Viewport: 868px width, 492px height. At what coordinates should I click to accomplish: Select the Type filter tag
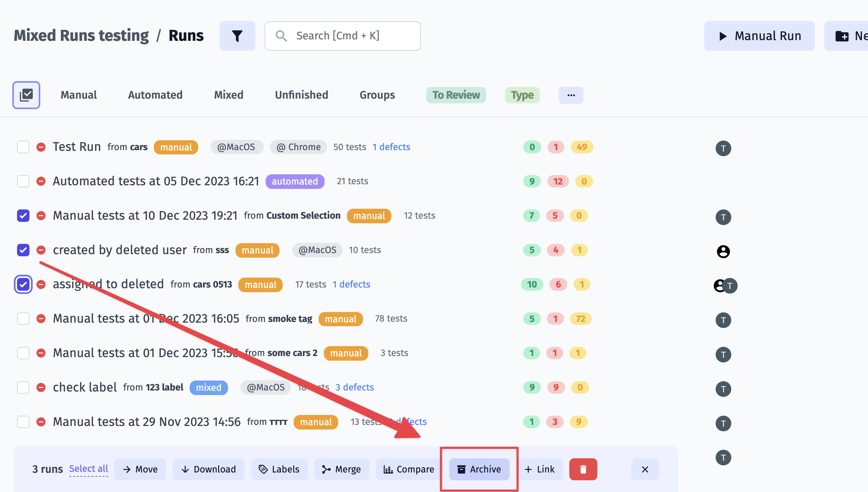tap(522, 95)
